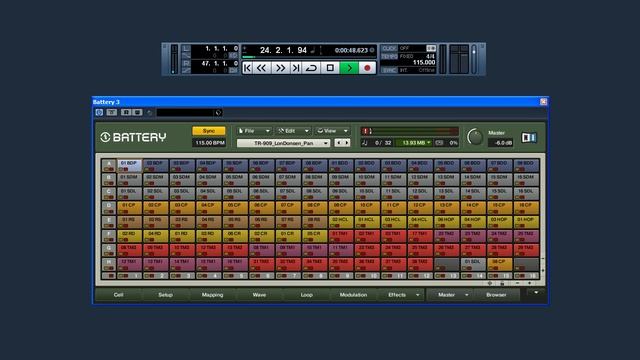Expand the Master tab dropdown arrow
Image resolution: width=640 pixels, height=360 pixels.
(x=467, y=295)
